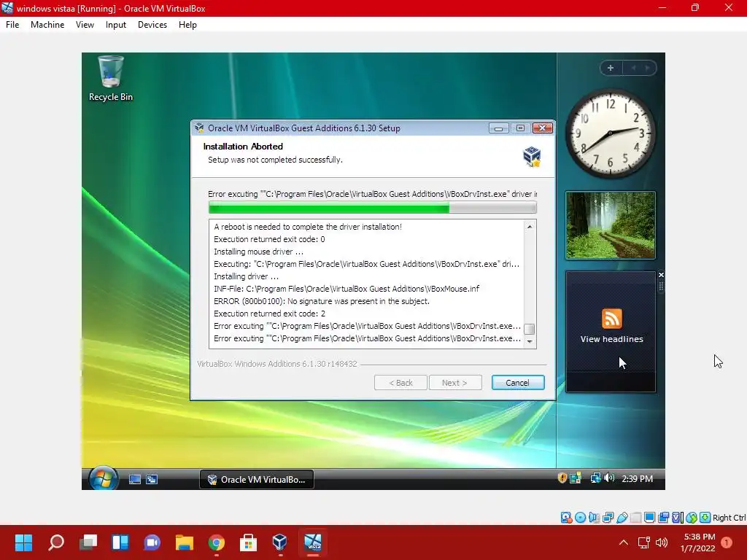The image size is (747, 560).
Task: Click the Vista clock showing 2:39 PM
Action: pos(637,478)
